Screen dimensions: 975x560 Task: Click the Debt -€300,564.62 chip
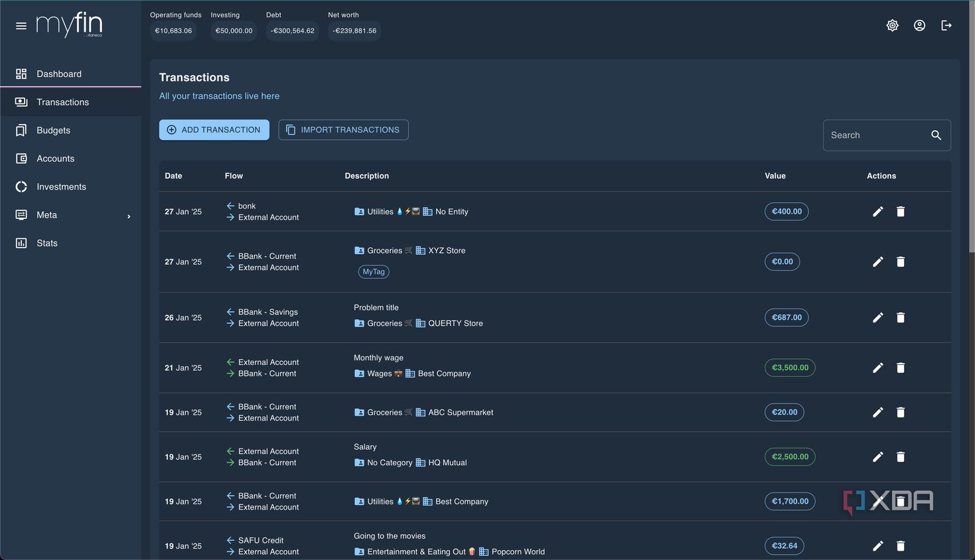point(293,31)
